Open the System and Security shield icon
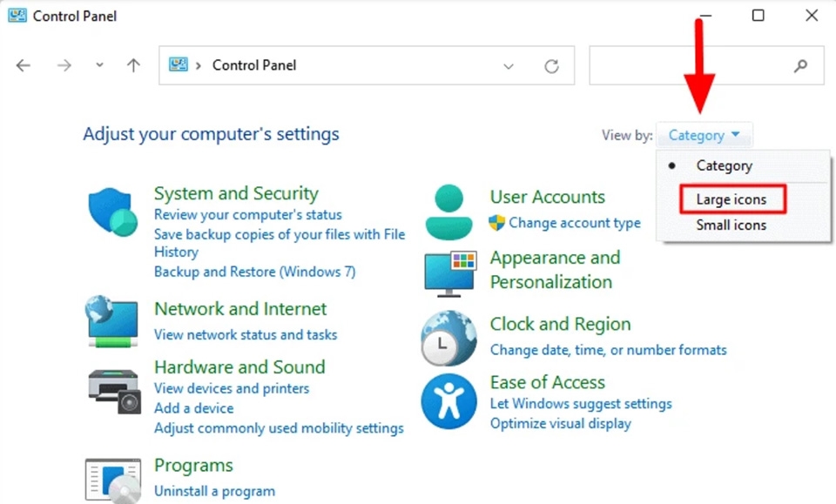The height and width of the screenshot is (504, 836). 113,212
